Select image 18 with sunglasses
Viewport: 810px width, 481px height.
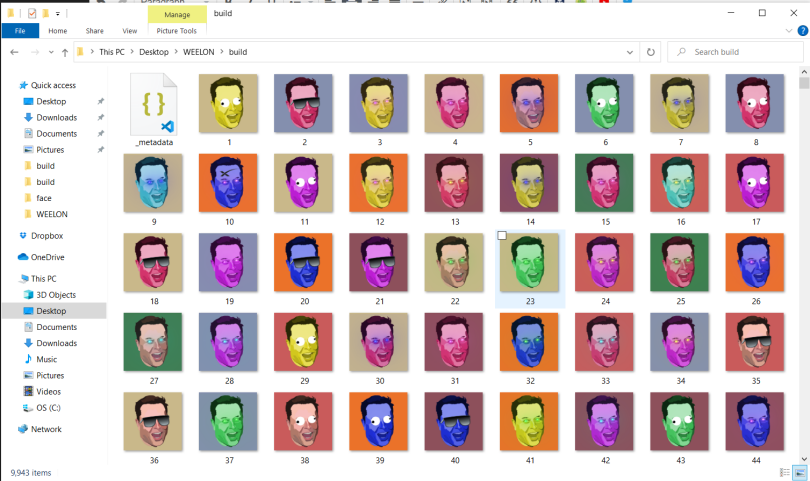click(x=153, y=262)
